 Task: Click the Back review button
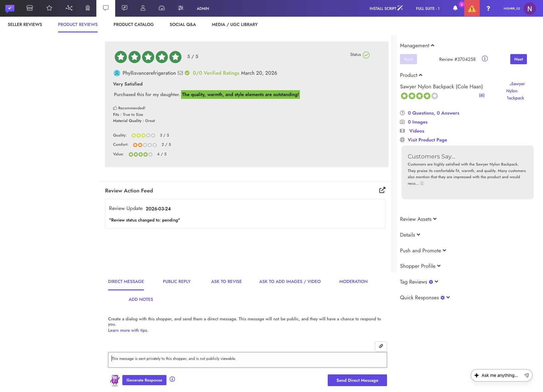click(408, 59)
